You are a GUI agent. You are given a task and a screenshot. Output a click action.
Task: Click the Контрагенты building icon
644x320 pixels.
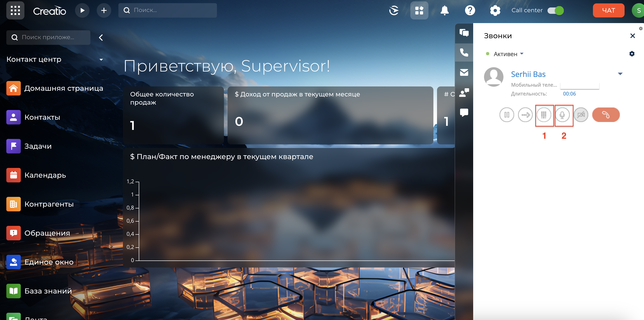[x=14, y=204]
